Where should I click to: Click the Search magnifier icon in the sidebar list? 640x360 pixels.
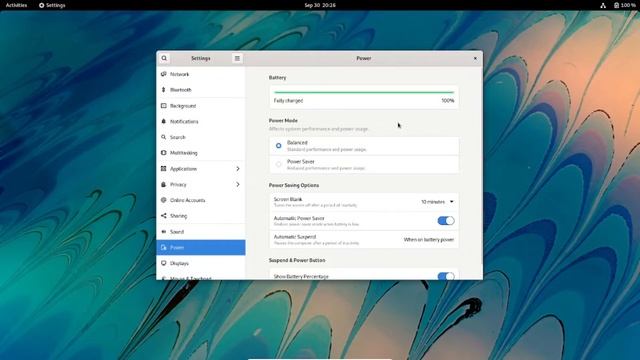pyautogui.click(x=164, y=137)
